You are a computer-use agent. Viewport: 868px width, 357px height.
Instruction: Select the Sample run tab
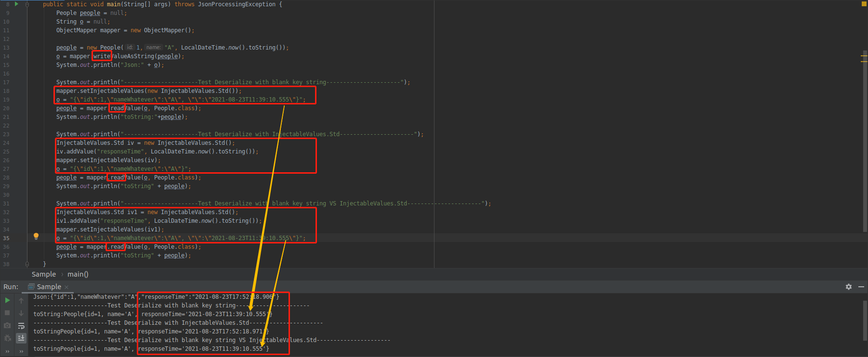[49, 287]
